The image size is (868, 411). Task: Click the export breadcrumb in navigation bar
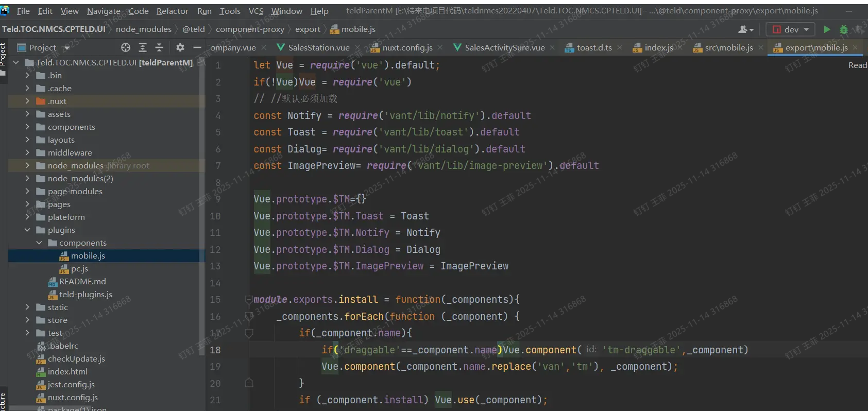(x=308, y=29)
